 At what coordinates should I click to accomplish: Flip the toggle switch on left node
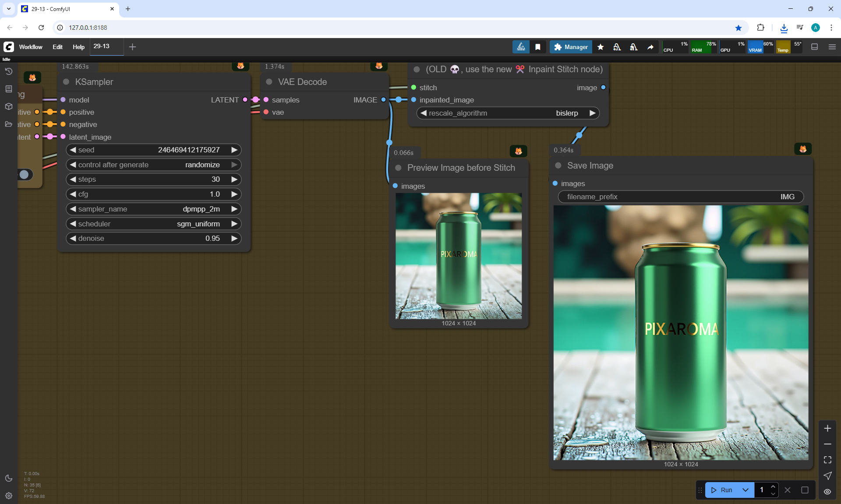coord(25,174)
